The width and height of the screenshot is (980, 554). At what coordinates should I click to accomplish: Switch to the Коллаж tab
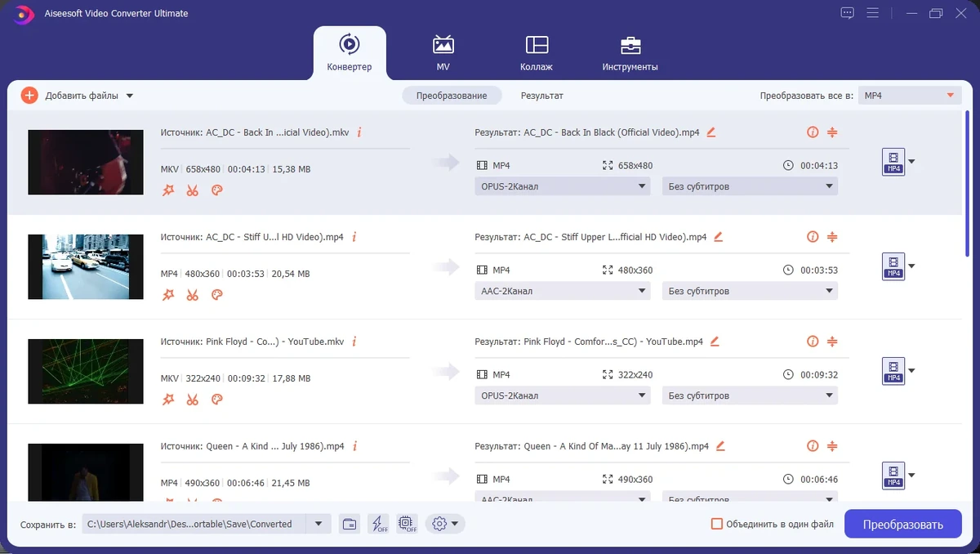pos(537,53)
